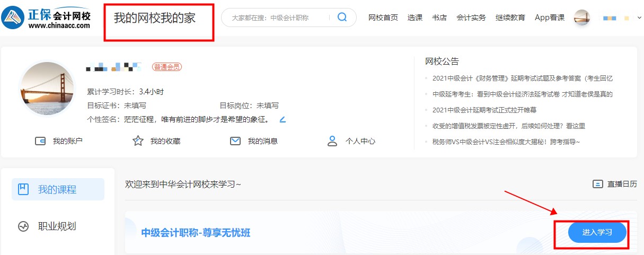Click the 我的课程 bookmark icon
Screen dimensions: 644x255
23,189
